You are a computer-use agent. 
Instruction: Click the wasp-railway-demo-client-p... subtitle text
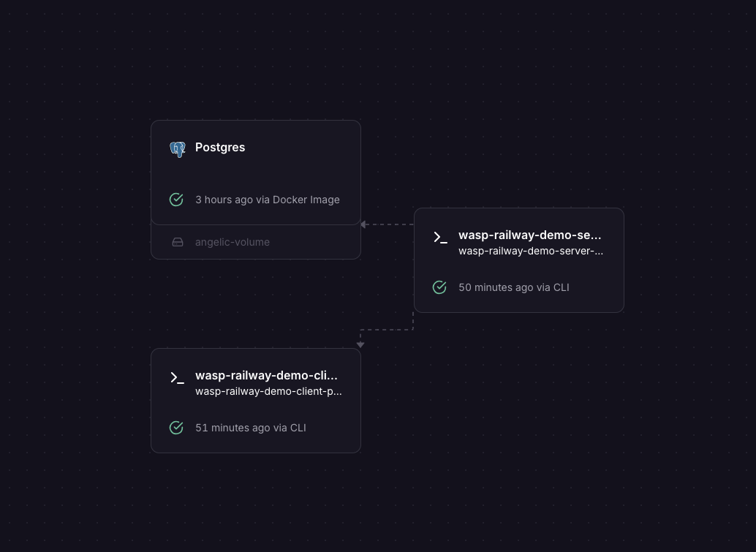[268, 391]
